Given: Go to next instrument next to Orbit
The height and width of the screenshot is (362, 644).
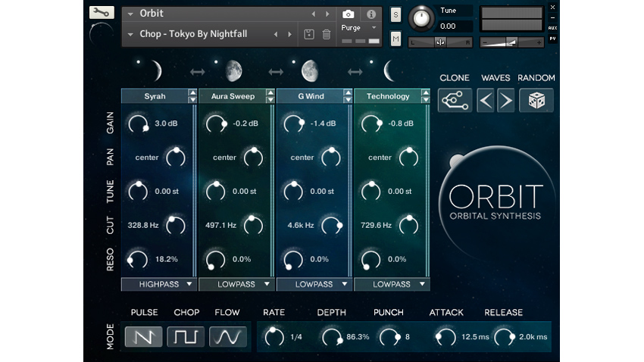Looking at the screenshot, I should click(327, 14).
